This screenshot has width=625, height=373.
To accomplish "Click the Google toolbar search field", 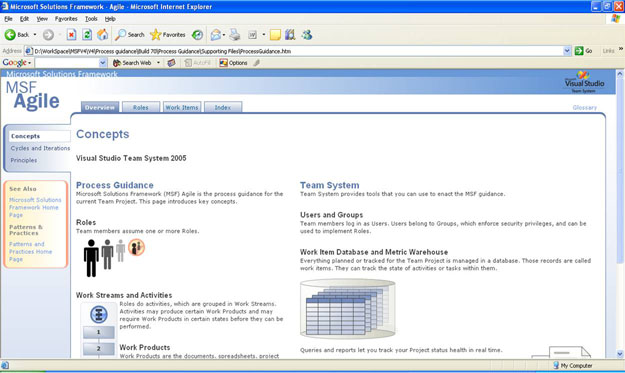I will tap(67, 63).
